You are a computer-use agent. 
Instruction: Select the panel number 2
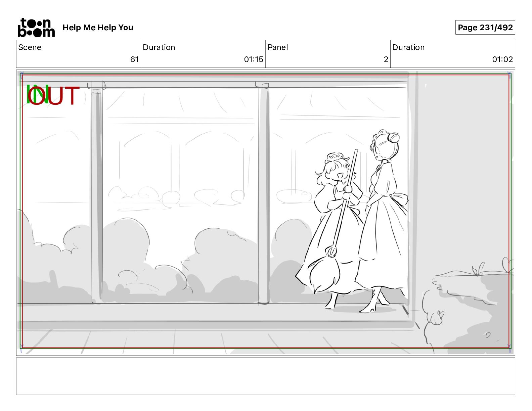coord(386,59)
